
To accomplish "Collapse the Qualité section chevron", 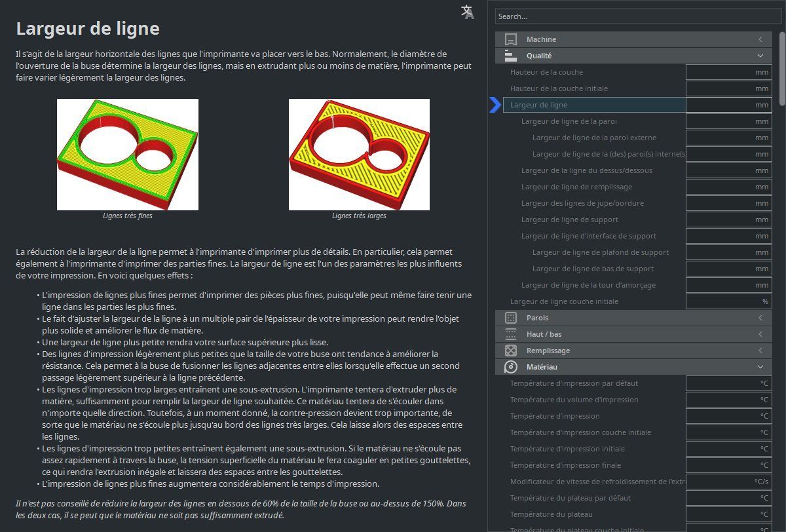I will (x=760, y=56).
